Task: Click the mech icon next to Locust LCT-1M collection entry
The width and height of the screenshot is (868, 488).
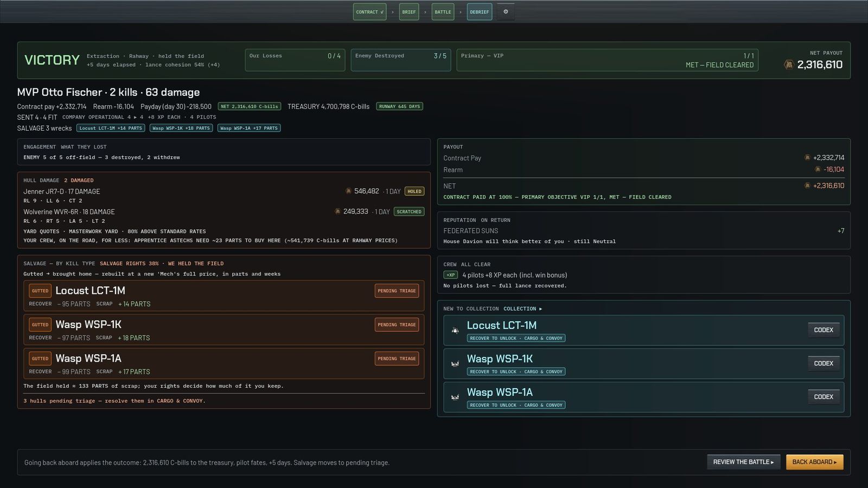Action: [455, 330]
